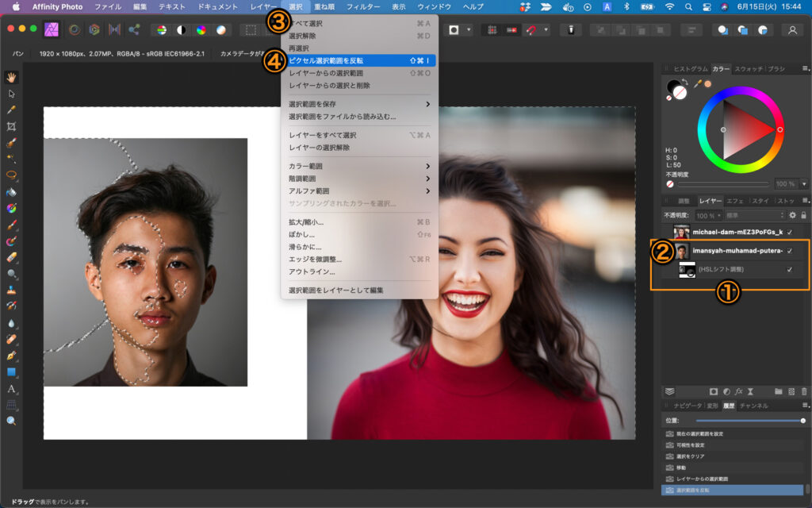Screen dimensions: 812x508
Task: Select the Text tool in the toolbox
Action: [12, 389]
